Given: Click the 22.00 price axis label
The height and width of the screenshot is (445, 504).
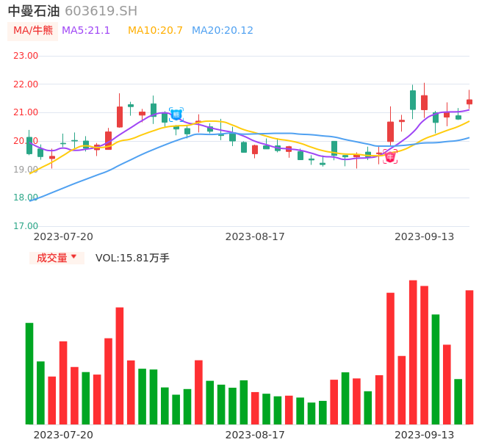Looking at the screenshot, I should tap(26, 84).
